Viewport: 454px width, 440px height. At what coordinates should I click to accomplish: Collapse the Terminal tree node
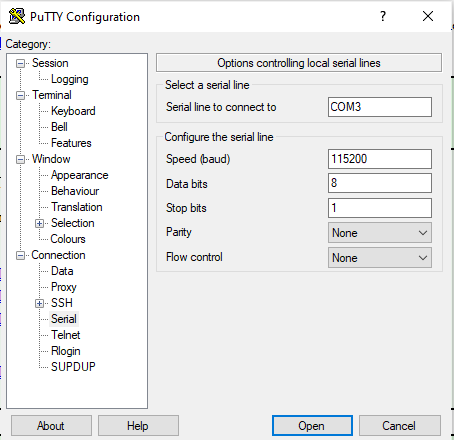click(21, 96)
